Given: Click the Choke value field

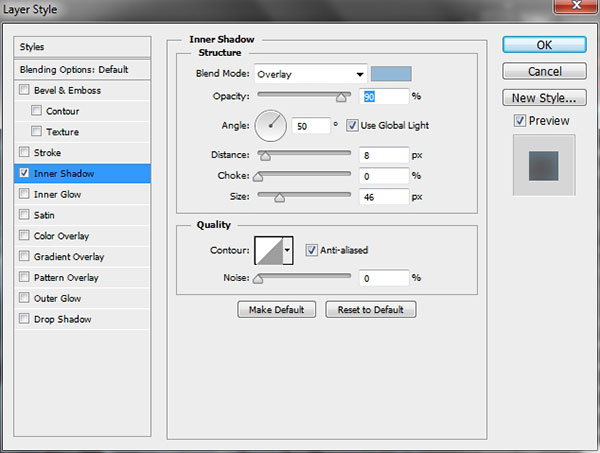Looking at the screenshot, I should 384,176.
